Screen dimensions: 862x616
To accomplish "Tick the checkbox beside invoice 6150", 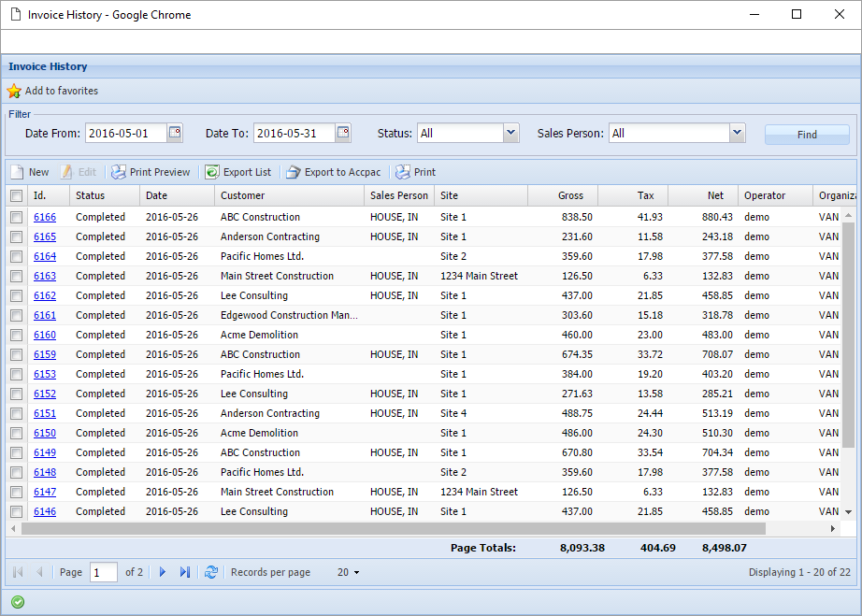I will point(16,433).
